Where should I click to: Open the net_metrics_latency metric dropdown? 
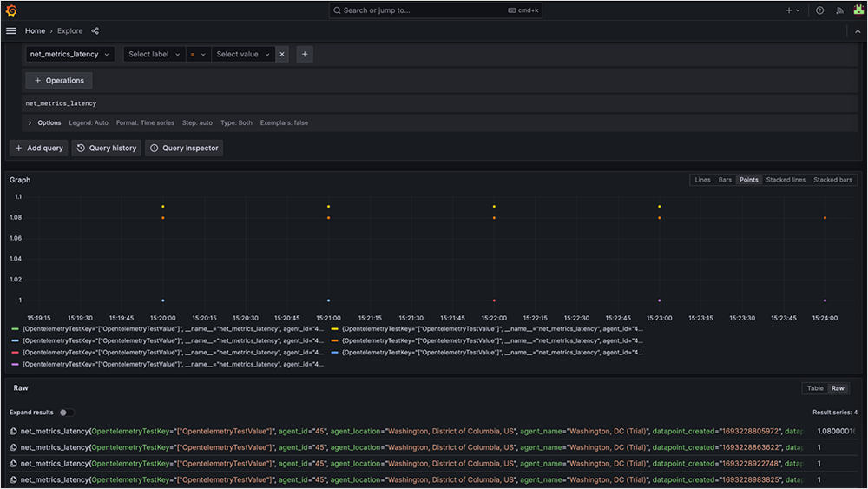pos(70,54)
